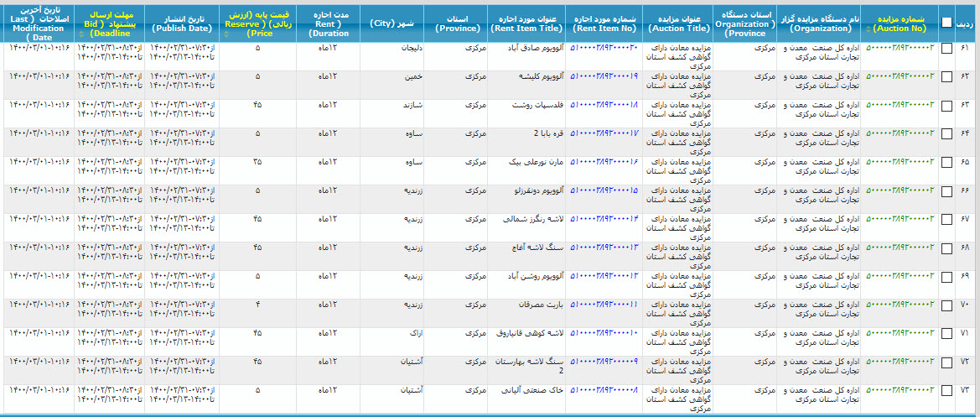Tick the checkbox for row 67
980x417 pixels.
click(x=946, y=220)
